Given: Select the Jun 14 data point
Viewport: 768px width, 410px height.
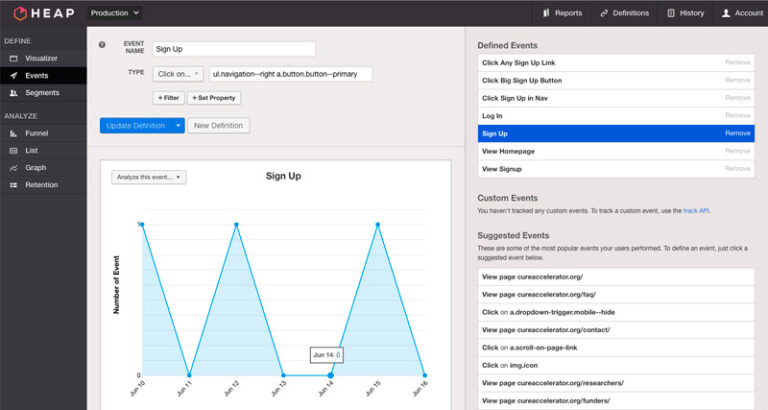Looking at the screenshot, I should pos(331,375).
